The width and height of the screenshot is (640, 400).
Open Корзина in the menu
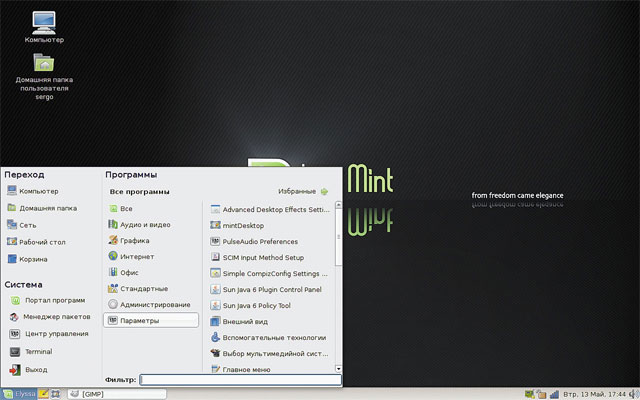click(x=27, y=259)
